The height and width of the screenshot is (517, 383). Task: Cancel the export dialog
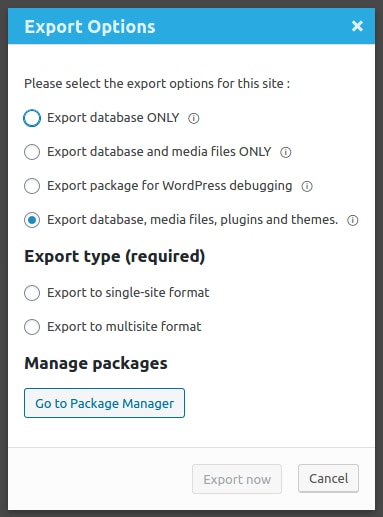point(329,478)
